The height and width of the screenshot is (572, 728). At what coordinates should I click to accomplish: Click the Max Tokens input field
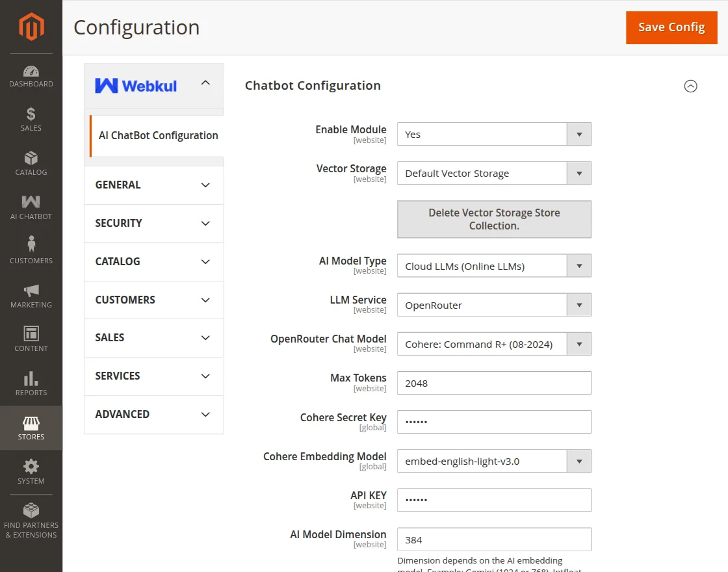pos(494,383)
